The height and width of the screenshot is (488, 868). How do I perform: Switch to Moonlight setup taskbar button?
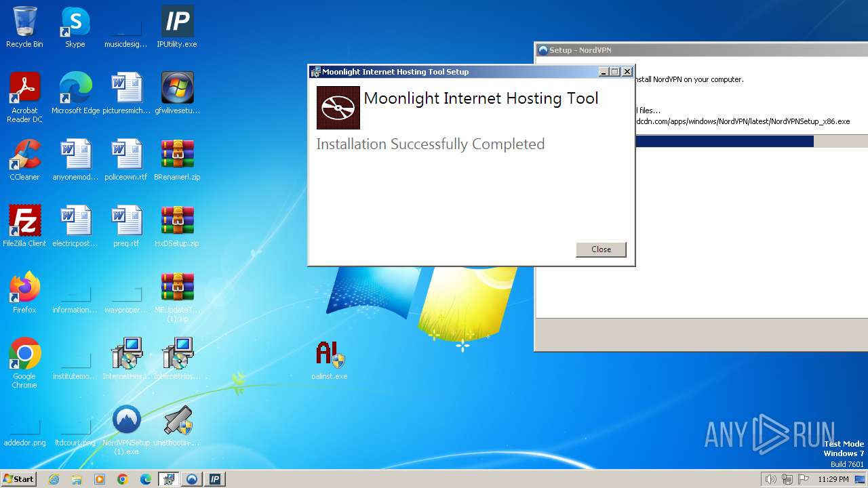[x=169, y=479]
